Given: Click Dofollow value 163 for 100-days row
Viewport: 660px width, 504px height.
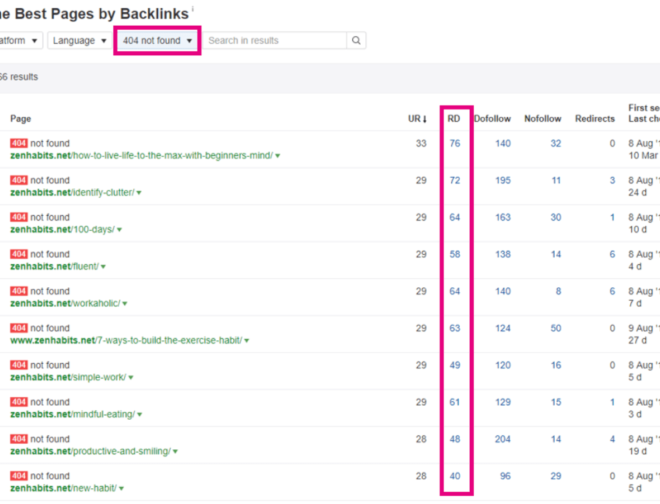Looking at the screenshot, I should click(503, 218).
